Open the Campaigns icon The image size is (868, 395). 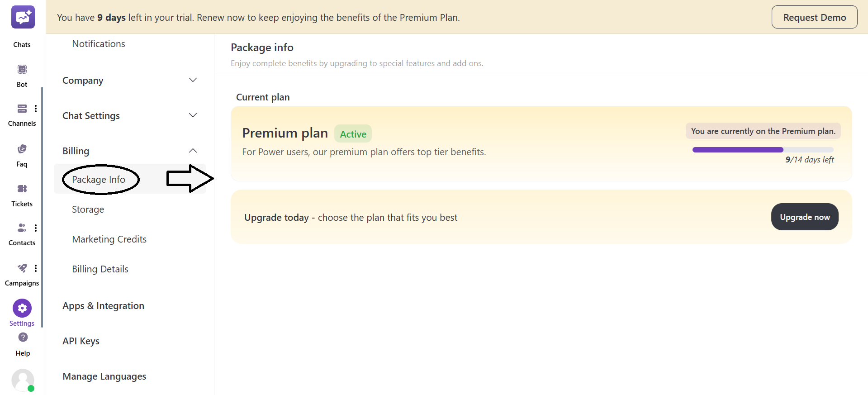point(22,268)
